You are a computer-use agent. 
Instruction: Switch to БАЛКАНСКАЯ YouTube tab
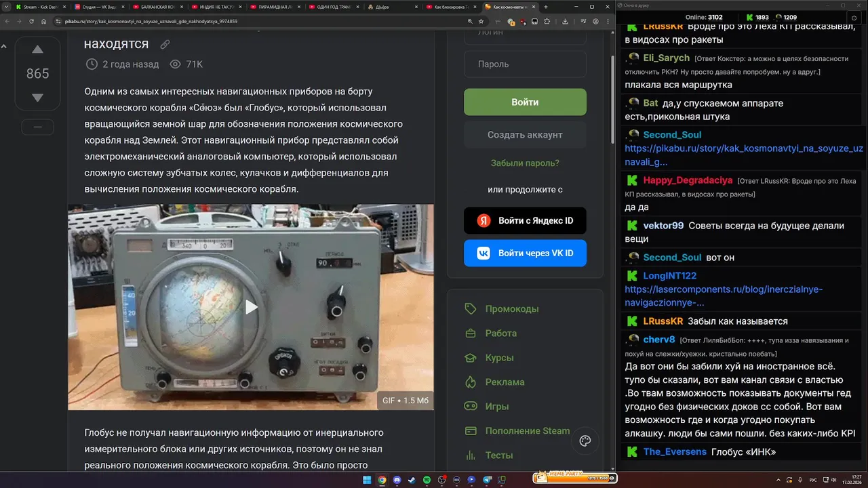(157, 7)
